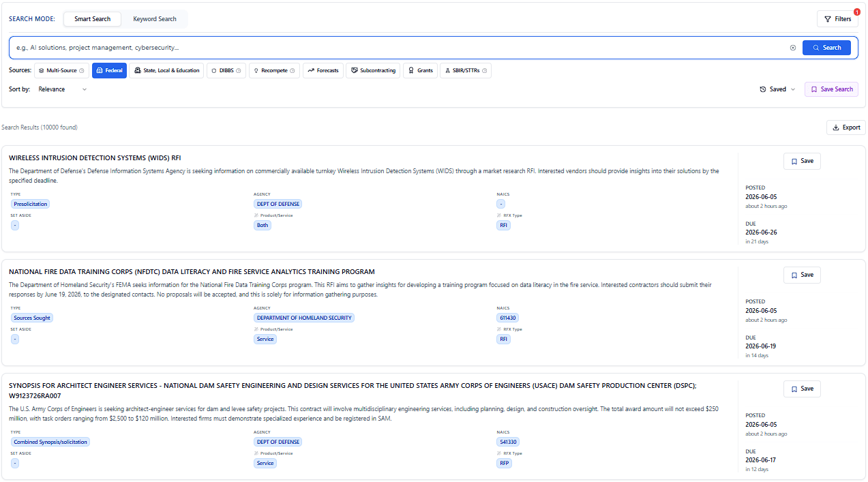The image size is (868, 482).
Task: Open the WIRELESS INTRUSION DETECTION SYSTEMS (WIDS) RFI title
Action: coord(95,158)
